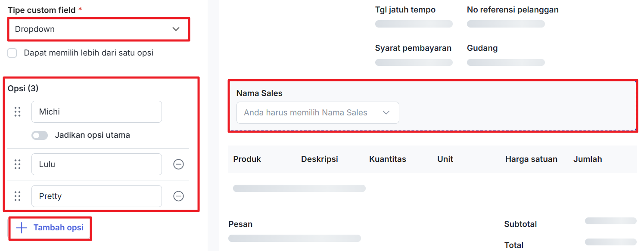Click the drag handle beside Lulu option

click(18, 164)
